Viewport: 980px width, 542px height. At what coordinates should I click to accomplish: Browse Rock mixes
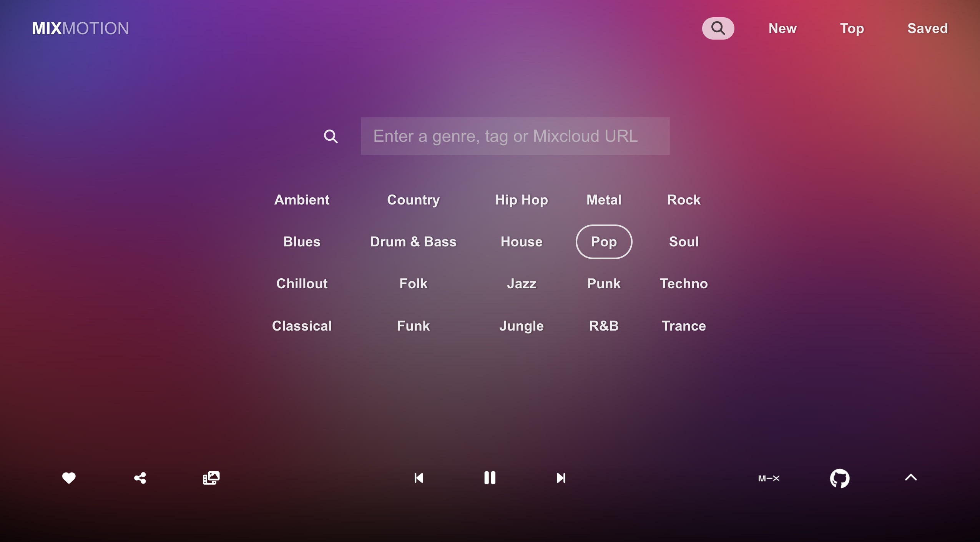pos(684,200)
